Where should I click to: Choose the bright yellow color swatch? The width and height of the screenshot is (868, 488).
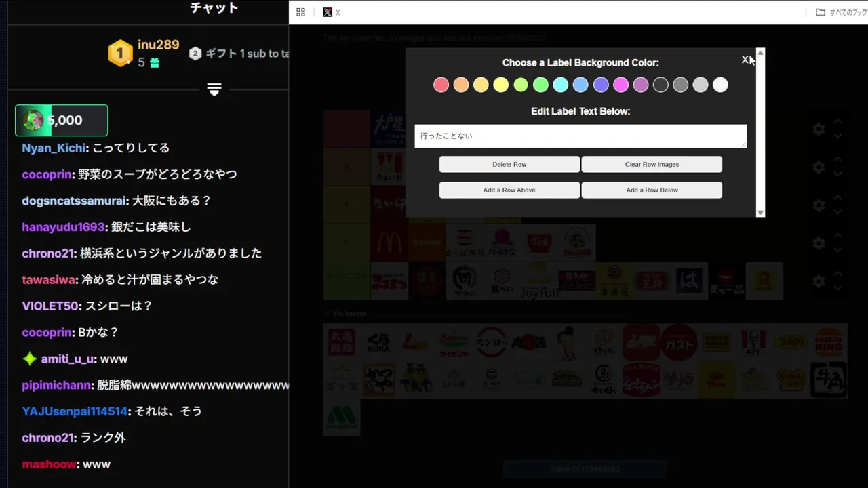click(501, 85)
